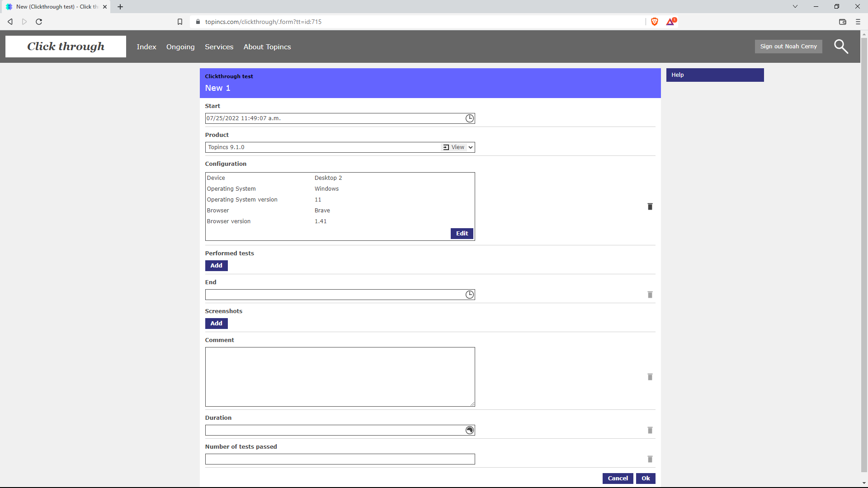
Task: Click trash icon next to End field
Action: [650, 295]
